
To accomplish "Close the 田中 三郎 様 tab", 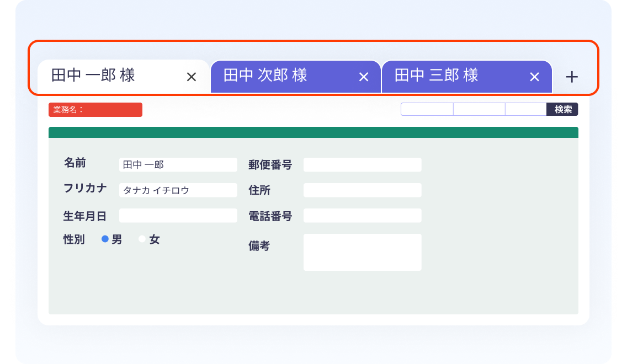I will 534,77.
